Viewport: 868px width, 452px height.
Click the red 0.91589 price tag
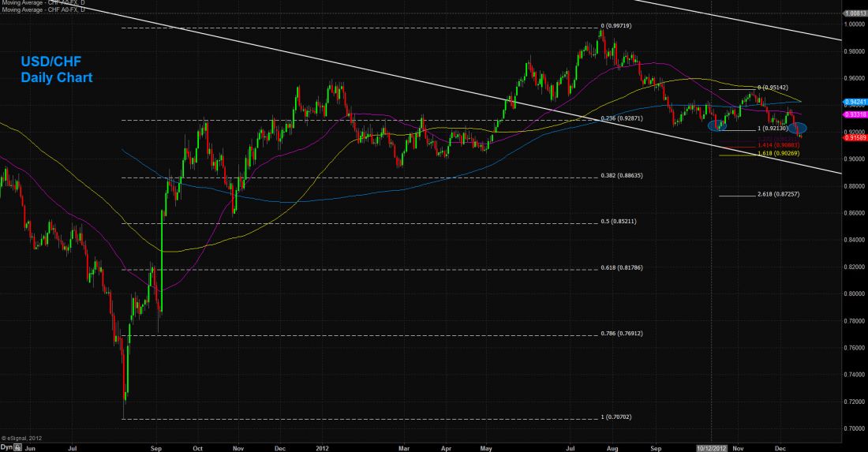[x=855, y=137]
